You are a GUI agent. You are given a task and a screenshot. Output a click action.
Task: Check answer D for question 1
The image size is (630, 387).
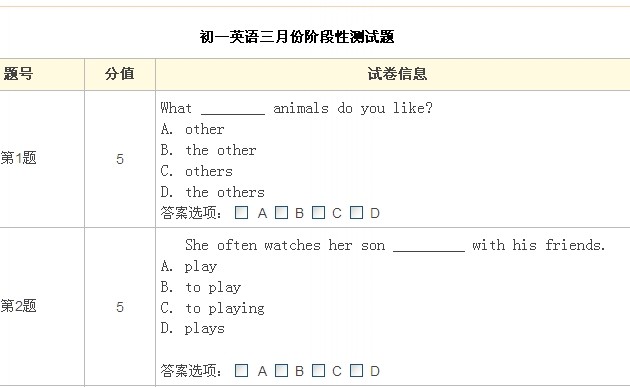click(x=356, y=213)
